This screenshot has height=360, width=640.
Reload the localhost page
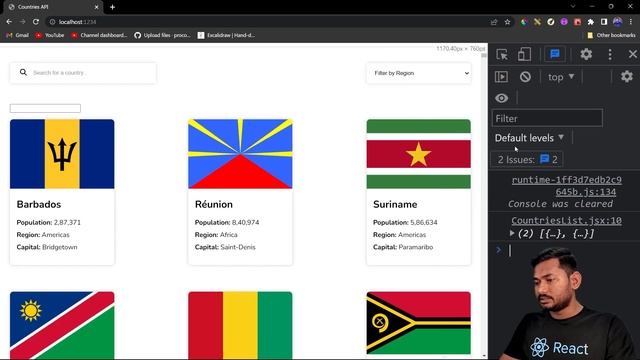click(x=36, y=22)
